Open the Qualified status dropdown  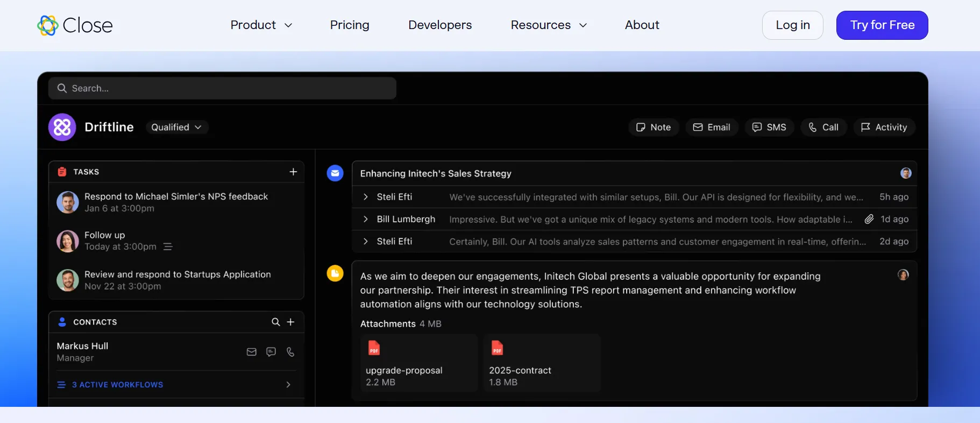[x=176, y=127]
